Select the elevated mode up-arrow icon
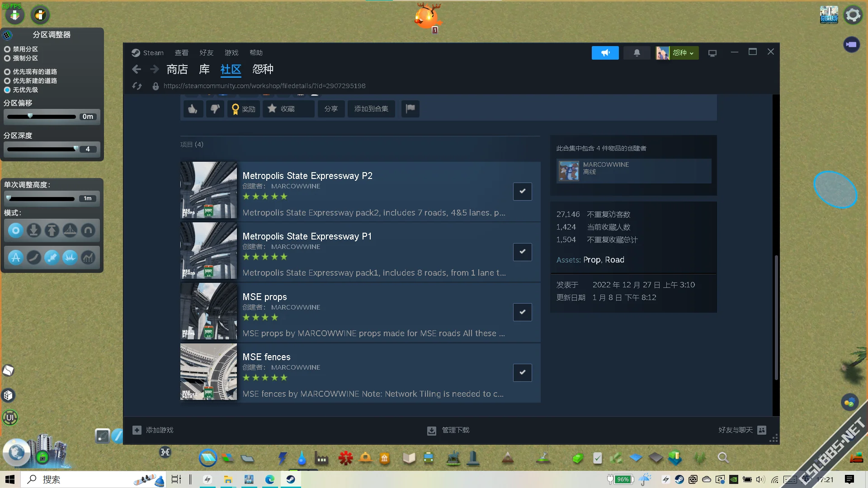 point(52,231)
